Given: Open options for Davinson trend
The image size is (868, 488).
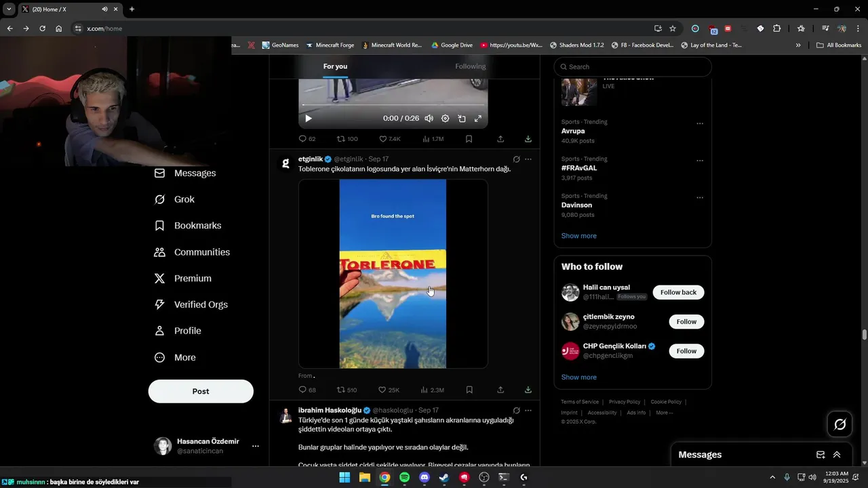Looking at the screenshot, I should pyautogui.click(x=700, y=197).
